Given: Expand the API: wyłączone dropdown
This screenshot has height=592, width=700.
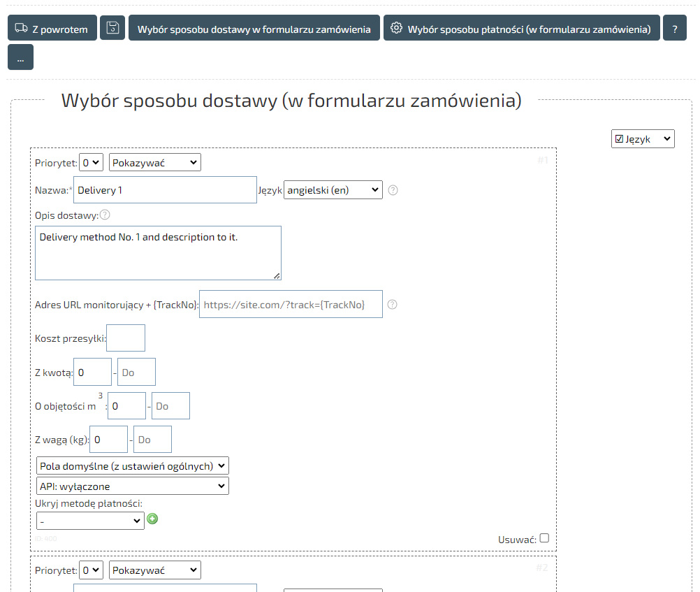Looking at the screenshot, I should pos(132,486).
